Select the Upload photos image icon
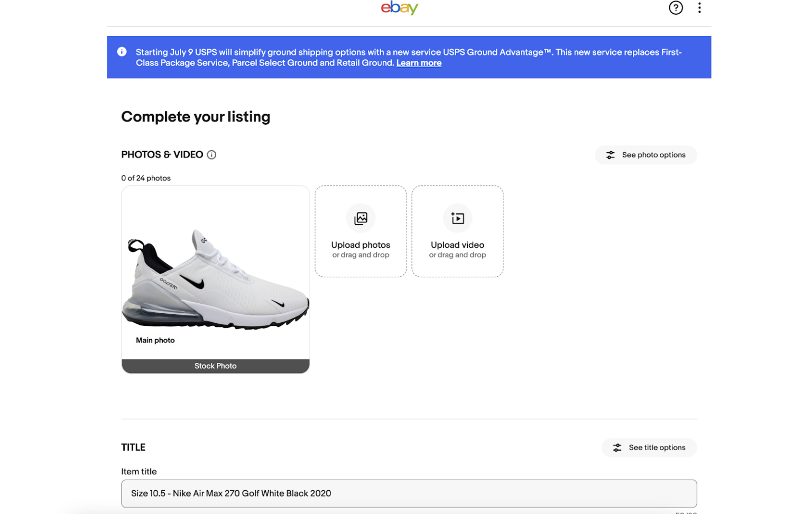The height and width of the screenshot is (514, 812). click(360, 218)
